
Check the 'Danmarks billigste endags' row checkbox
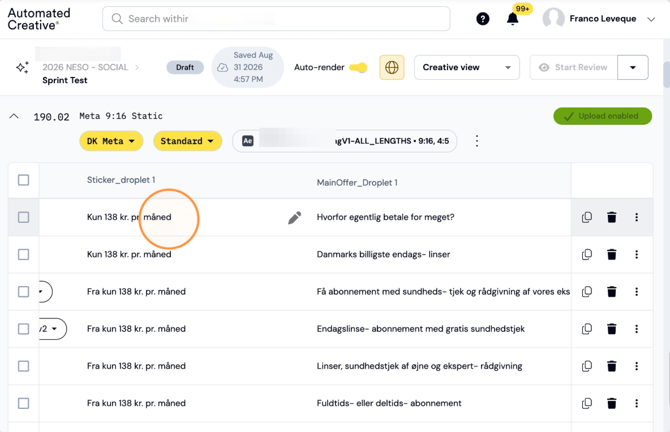24,254
